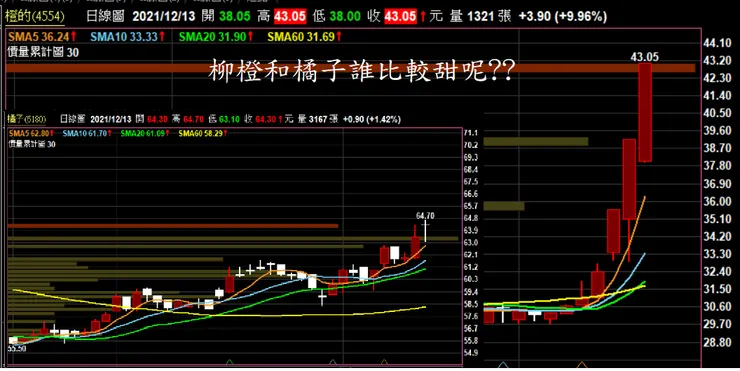This screenshot has height=371, width=740.
Task: Click the inset chart's high price 64.70 after 高
Action: click(193, 119)
